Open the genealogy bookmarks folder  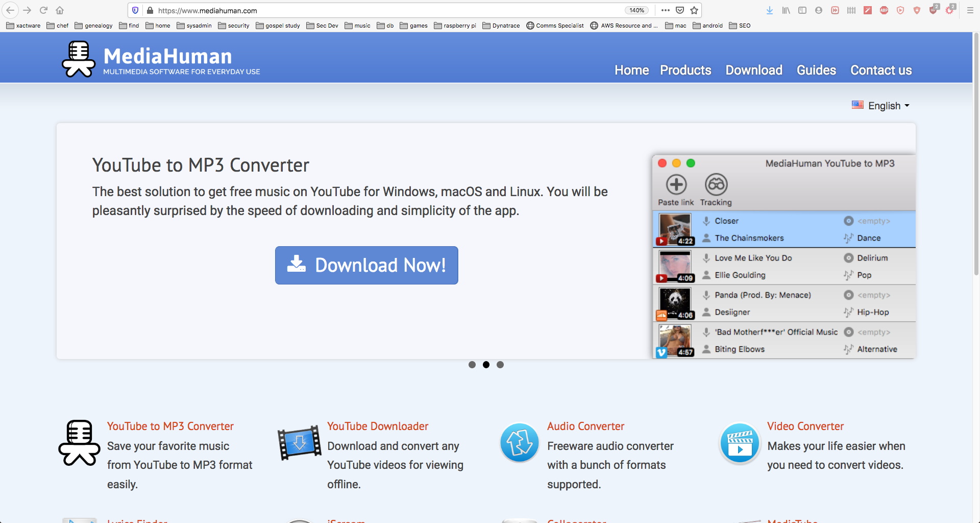[93, 26]
